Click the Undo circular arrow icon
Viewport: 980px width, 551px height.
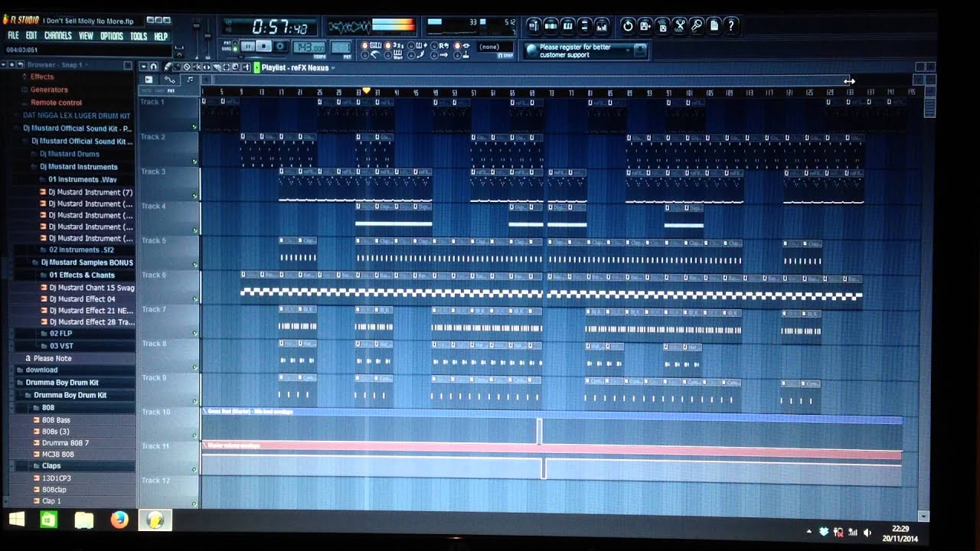click(628, 26)
